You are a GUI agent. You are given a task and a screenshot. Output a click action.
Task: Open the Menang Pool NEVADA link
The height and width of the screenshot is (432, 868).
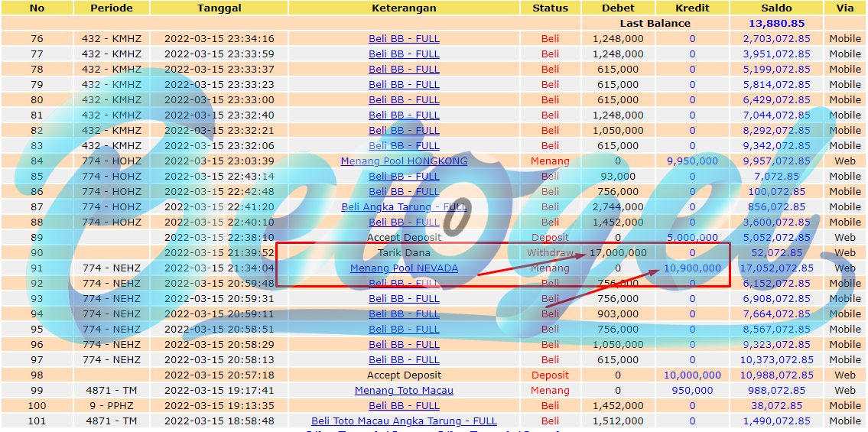click(404, 268)
